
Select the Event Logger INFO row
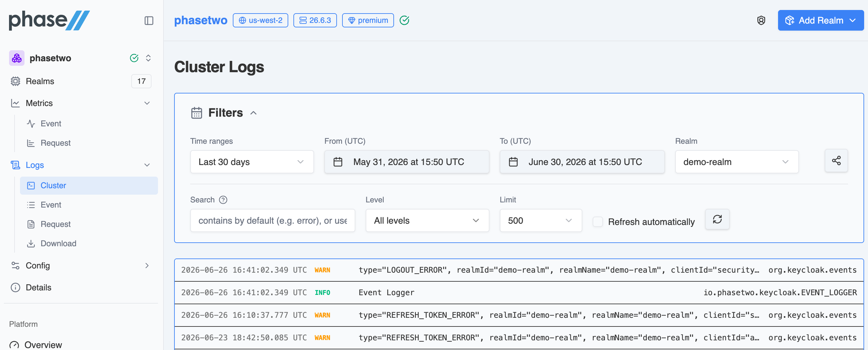click(519, 292)
